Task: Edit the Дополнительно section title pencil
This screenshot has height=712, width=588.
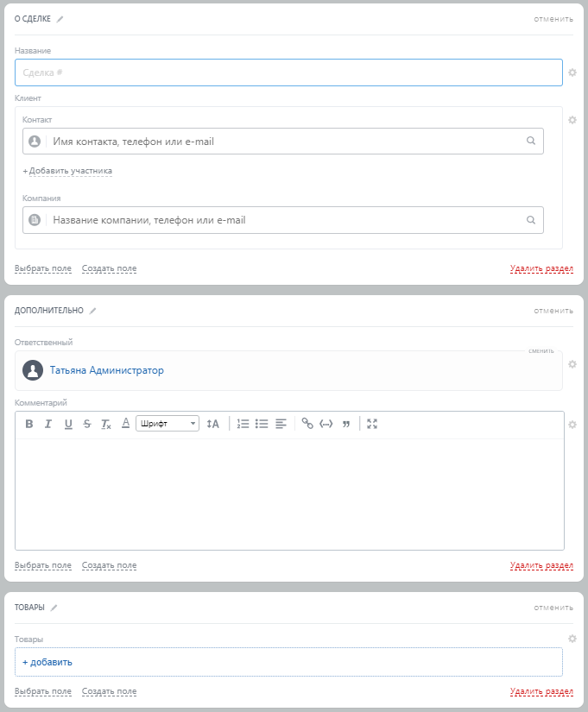Action: point(93,311)
